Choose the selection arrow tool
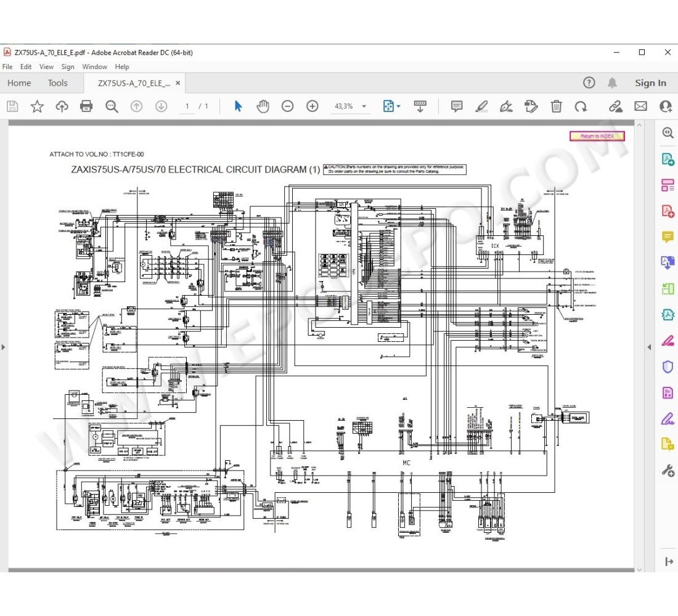The height and width of the screenshot is (616, 678). [x=238, y=107]
